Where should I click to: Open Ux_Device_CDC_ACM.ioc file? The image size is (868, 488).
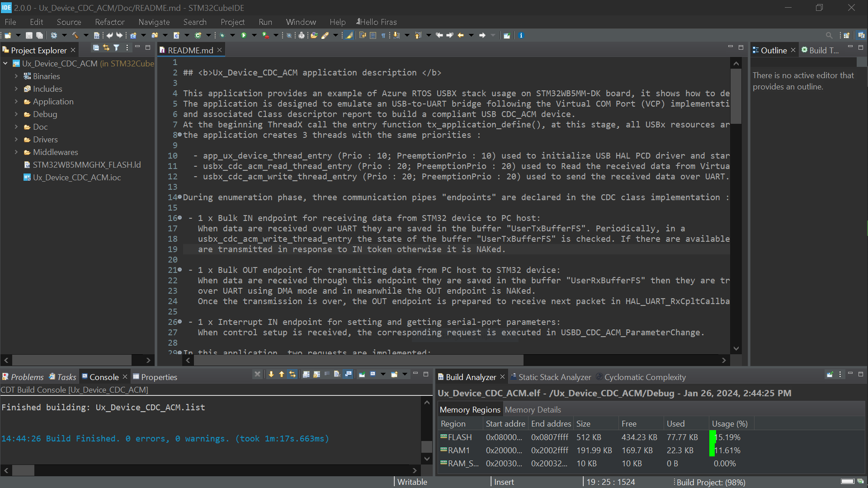tap(76, 178)
